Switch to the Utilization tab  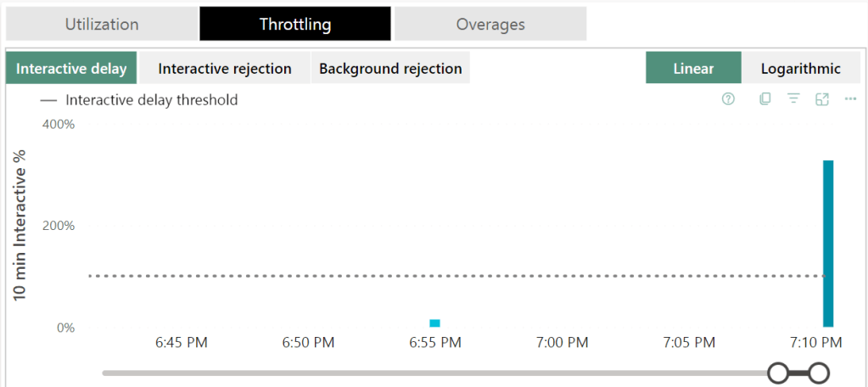point(102,24)
